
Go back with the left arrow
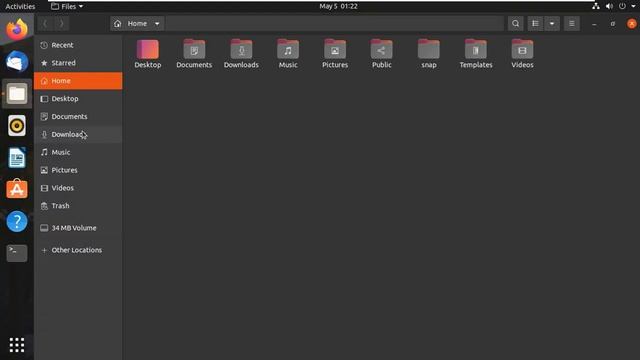[45, 24]
